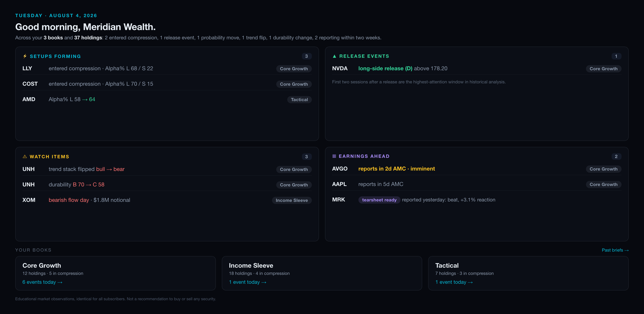The image size is (644, 314).
Task: Click 'reports in 2d AMC · imminent' text
Action: pos(397,168)
